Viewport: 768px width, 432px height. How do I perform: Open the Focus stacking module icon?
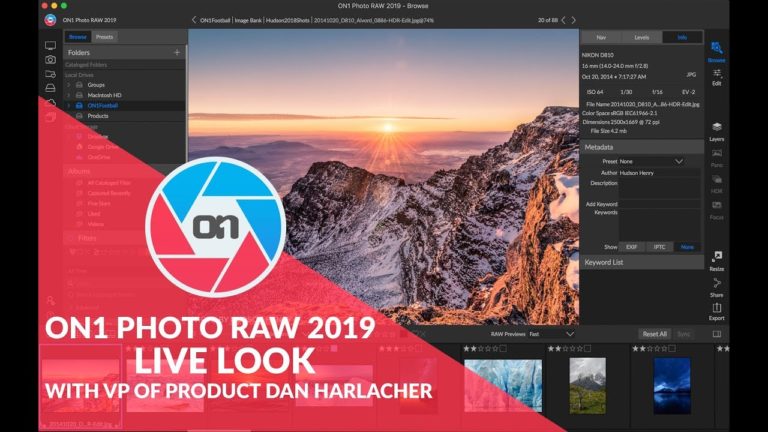point(717,205)
